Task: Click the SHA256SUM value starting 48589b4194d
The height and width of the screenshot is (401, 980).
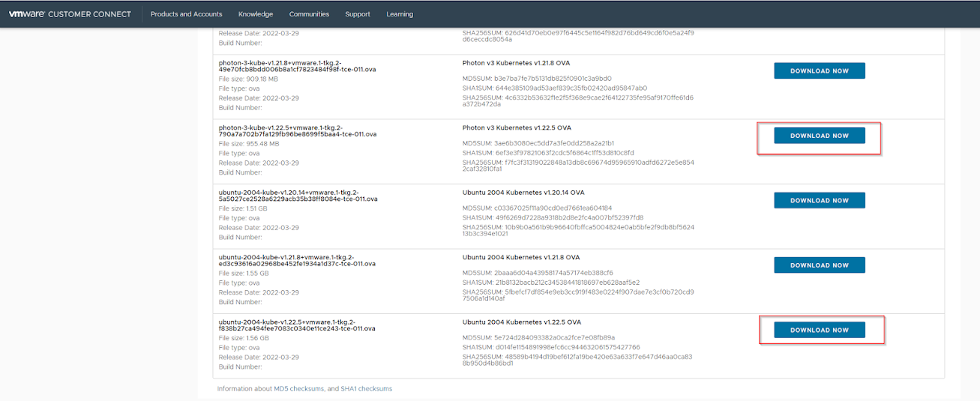Action: pos(578,360)
